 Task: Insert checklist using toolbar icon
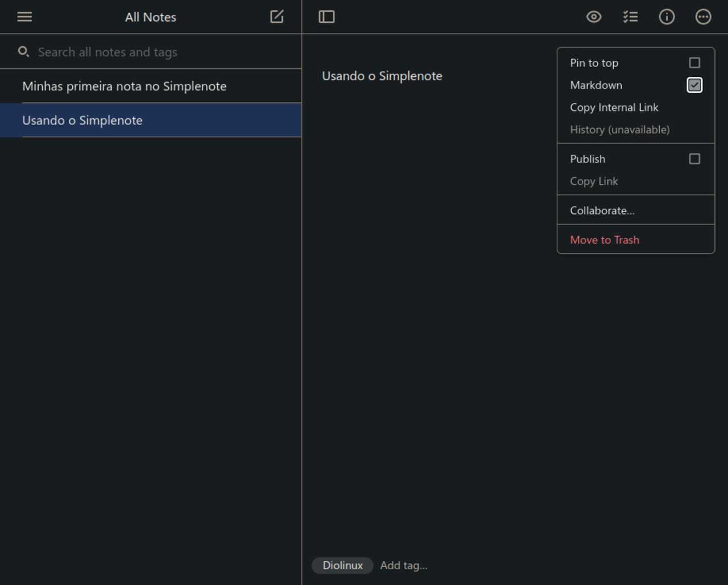(630, 17)
